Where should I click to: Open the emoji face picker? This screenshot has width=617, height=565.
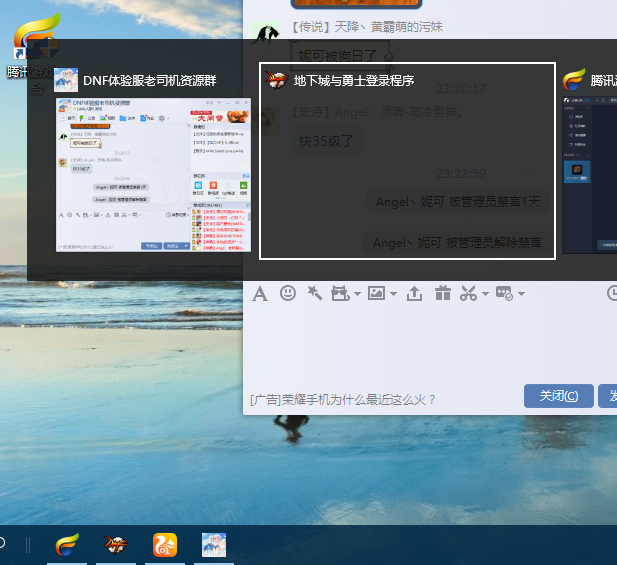(x=288, y=293)
